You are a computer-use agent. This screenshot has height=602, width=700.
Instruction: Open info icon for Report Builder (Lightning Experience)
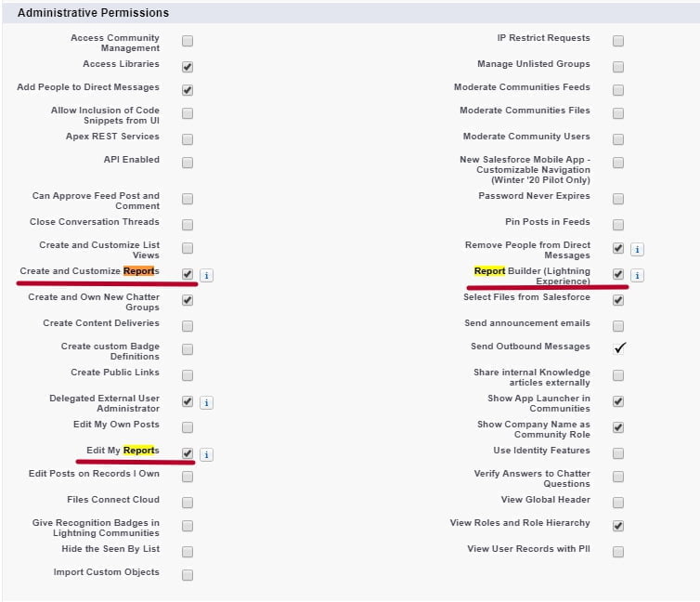(637, 276)
